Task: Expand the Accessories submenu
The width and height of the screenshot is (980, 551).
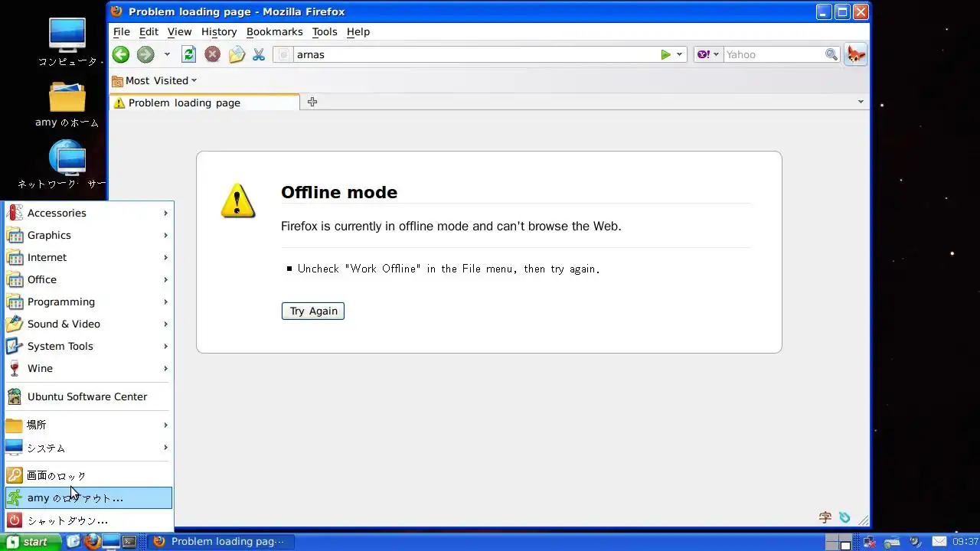Action: [x=89, y=213]
